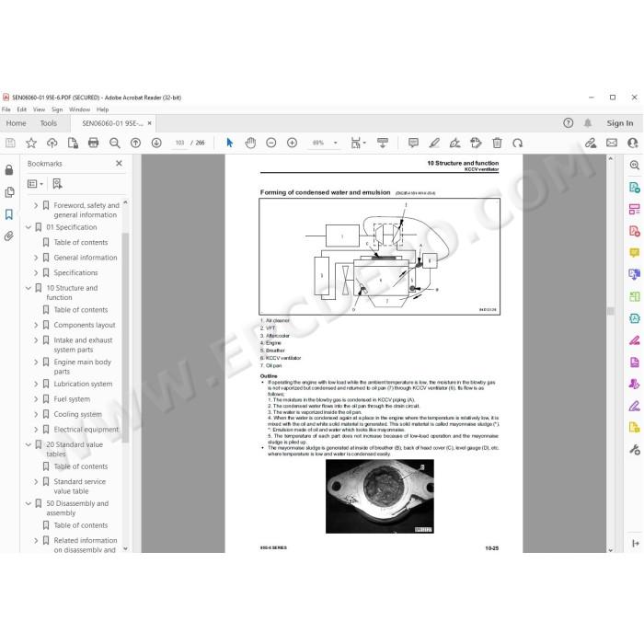Switch to the Tools tab
644x644 pixels.
click(49, 123)
